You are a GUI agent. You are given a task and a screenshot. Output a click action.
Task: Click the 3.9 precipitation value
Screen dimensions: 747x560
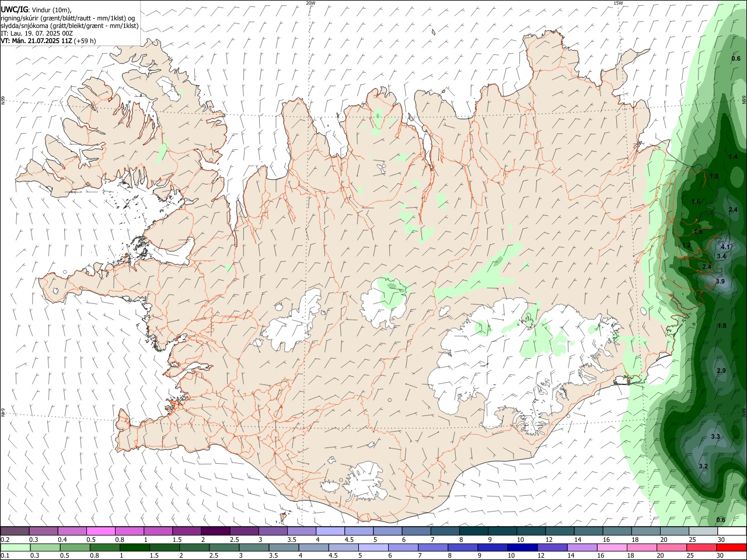(x=720, y=281)
